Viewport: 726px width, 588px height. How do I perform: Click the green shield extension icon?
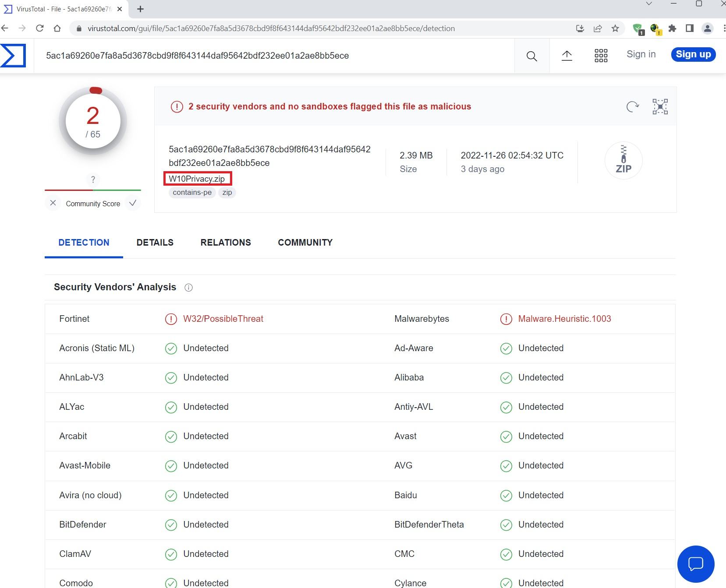638,29
